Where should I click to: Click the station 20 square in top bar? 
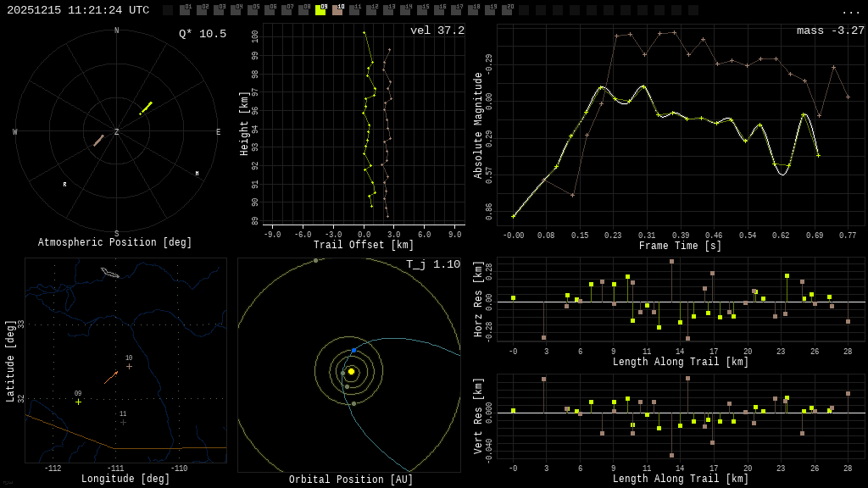507,10
